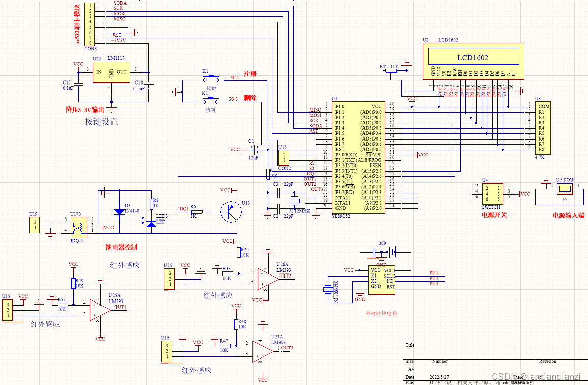The height and width of the screenshot is (385, 588).
Task: Click the K1 push button symbol
Action: 211,79
